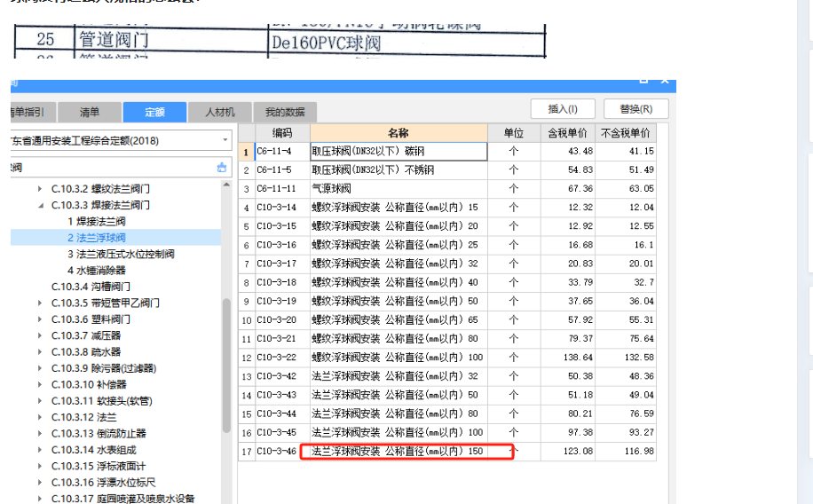The width and height of the screenshot is (813, 504).
Task: Click the 替换(R) button
Action: click(636, 109)
